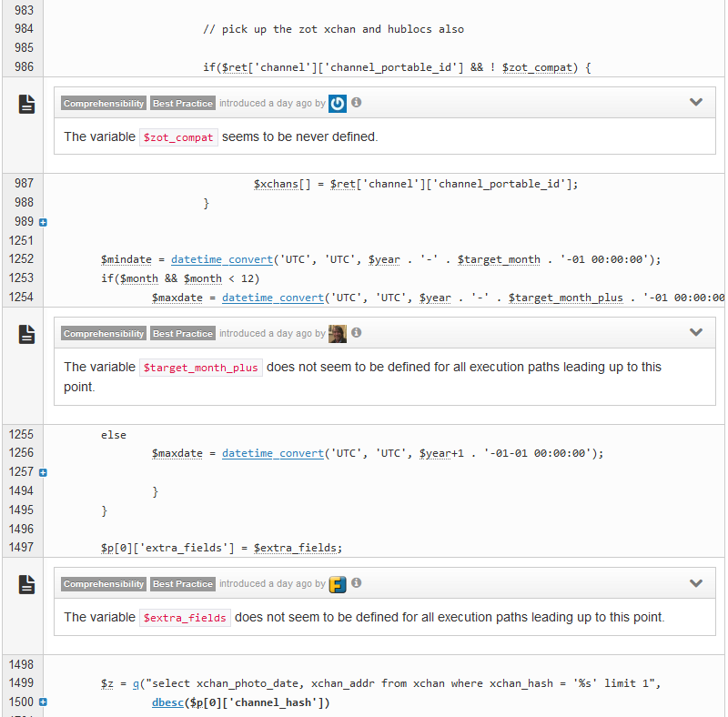Click the document icon beside the $target_month_plus issue

click(27, 335)
